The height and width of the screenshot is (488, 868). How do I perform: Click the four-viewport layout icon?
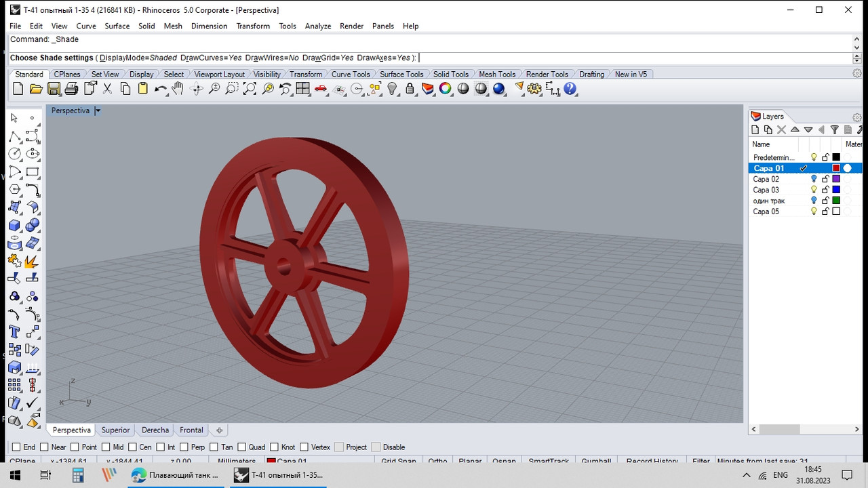[302, 89]
